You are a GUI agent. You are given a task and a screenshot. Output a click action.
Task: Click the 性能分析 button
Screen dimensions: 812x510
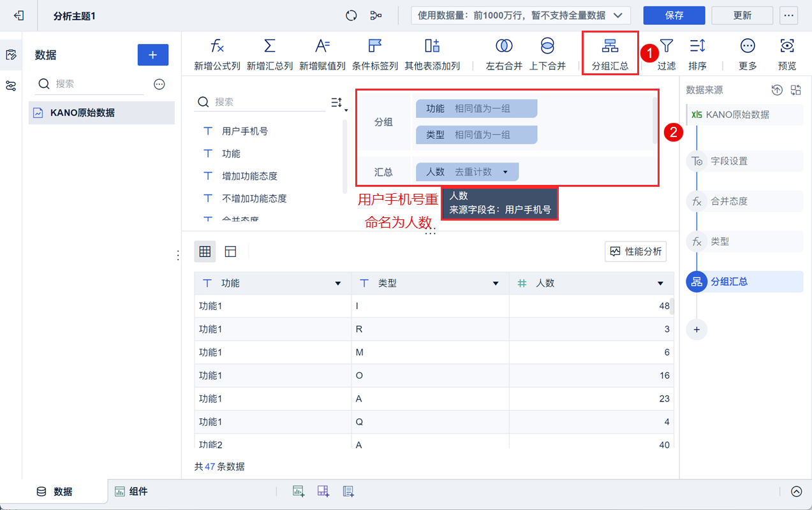click(635, 252)
